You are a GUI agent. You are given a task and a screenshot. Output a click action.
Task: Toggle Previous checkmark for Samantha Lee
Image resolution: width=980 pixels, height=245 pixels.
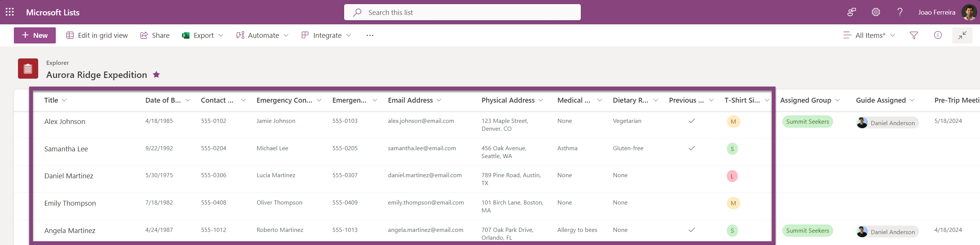pyautogui.click(x=692, y=148)
